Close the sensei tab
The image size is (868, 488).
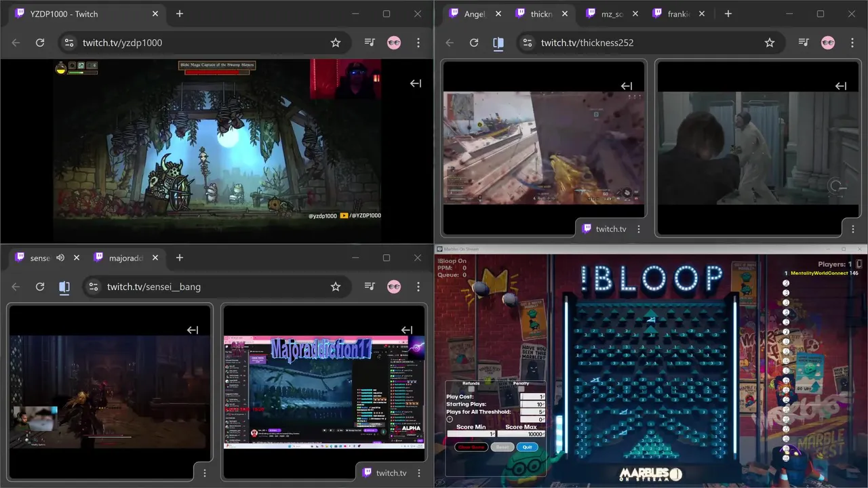click(77, 258)
